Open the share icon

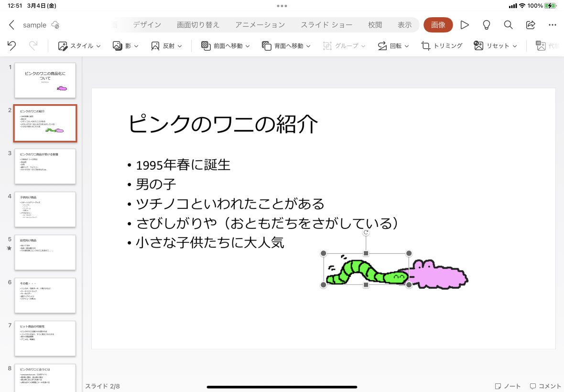point(531,25)
